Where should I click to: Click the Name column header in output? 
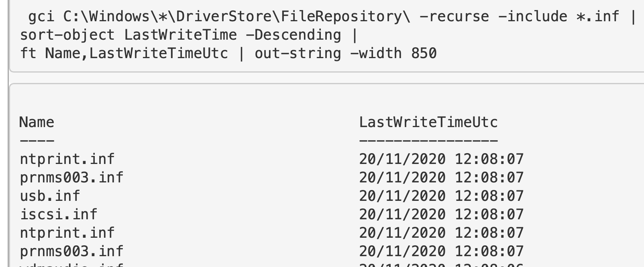[37, 122]
